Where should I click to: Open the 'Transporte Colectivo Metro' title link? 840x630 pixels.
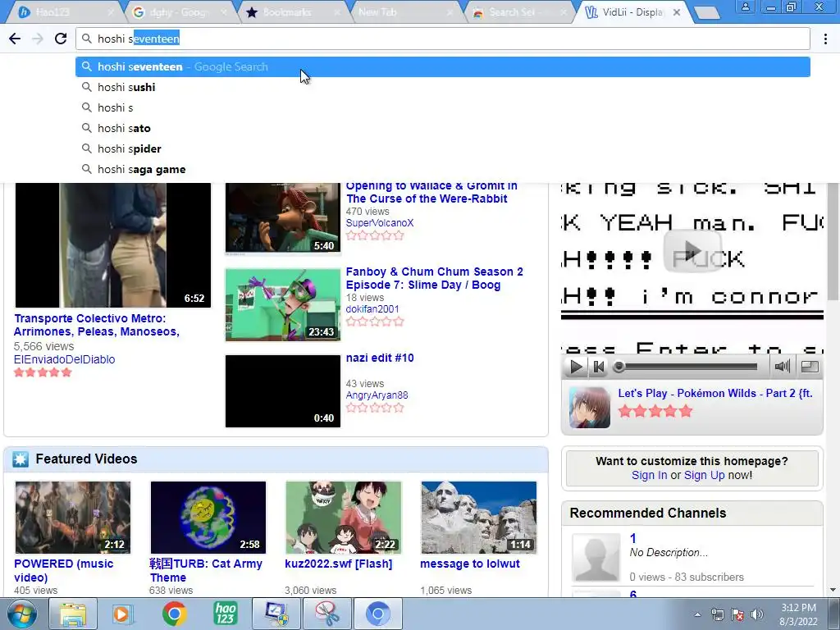97,325
